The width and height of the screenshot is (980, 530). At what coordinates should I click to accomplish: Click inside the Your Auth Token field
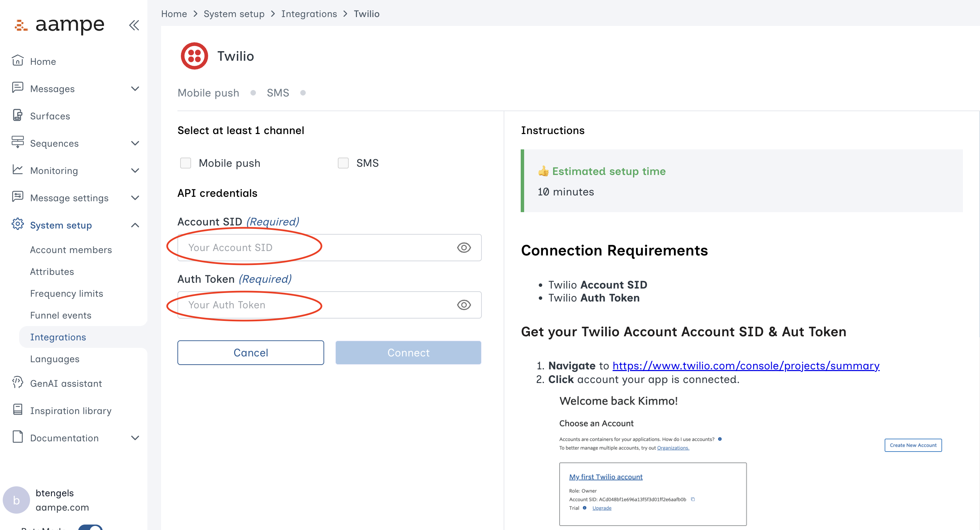304,305
